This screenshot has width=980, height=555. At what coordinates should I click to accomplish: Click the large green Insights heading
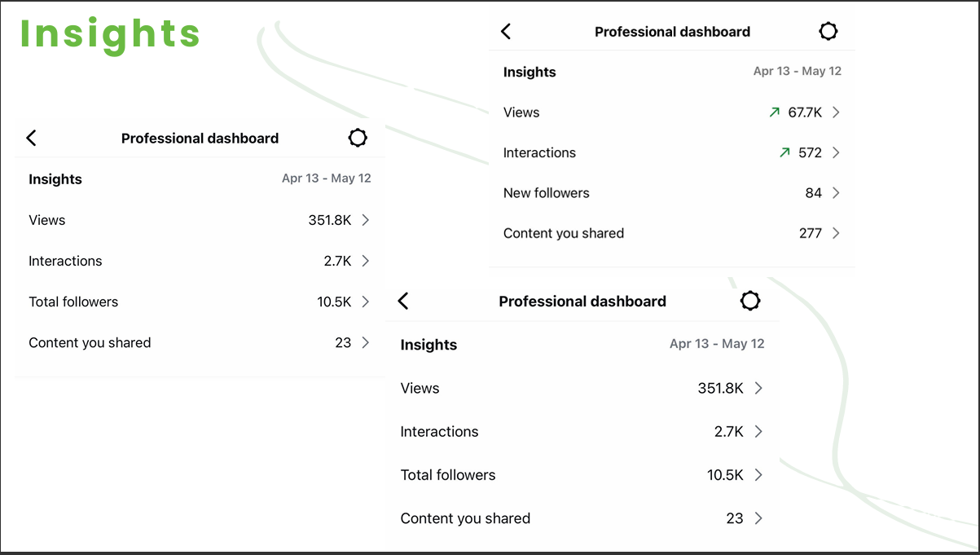(x=110, y=34)
